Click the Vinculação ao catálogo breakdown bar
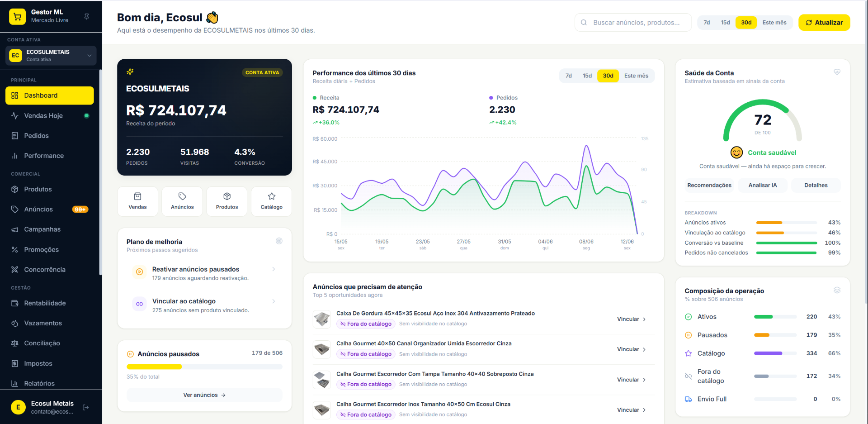This screenshot has width=868, height=424. click(x=787, y=233)
